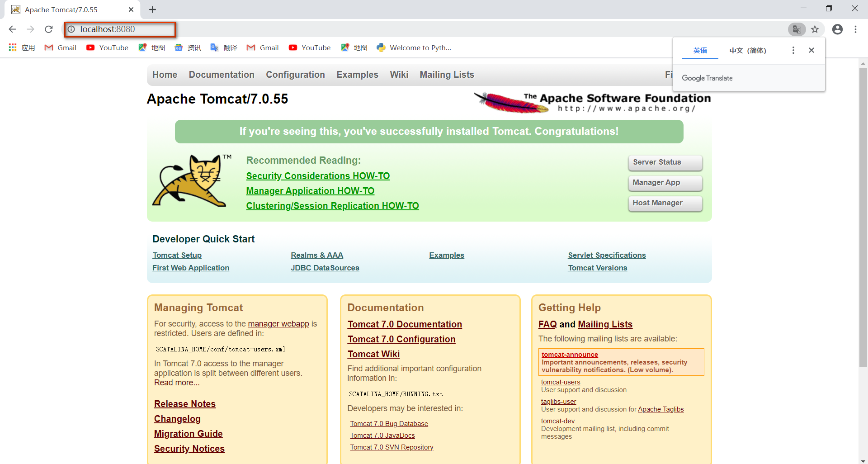Image resolution: width=868 pixels, height=464 pixels.
Task: Open the FAQ link in Getting Help
Action: tap(547, 324)
